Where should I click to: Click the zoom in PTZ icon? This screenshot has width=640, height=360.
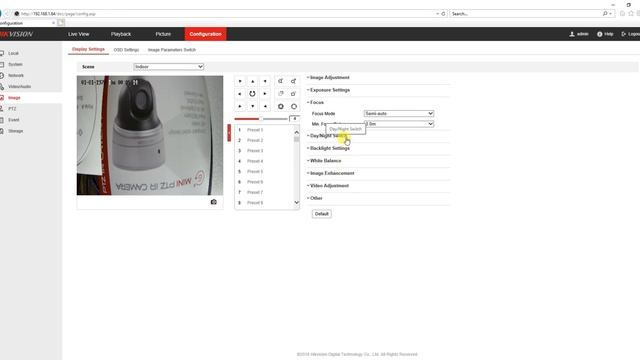tap(293, 81)
